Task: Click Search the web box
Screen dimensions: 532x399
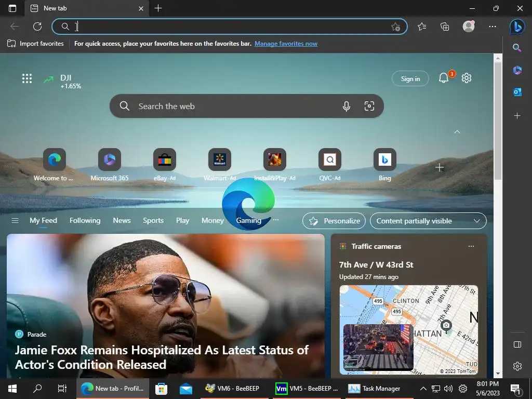Action: click(247, 106)
